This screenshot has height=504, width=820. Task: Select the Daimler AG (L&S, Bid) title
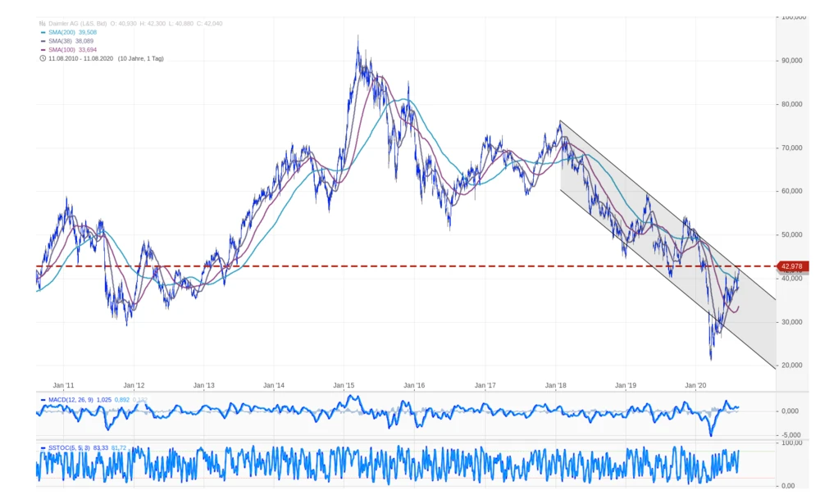(77, 24)
